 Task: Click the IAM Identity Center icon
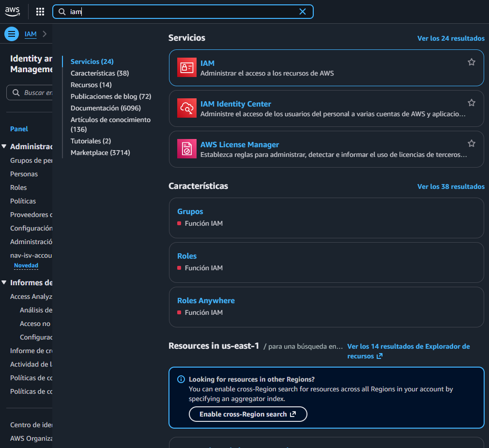pyautogui.click(x=186, y=108)
